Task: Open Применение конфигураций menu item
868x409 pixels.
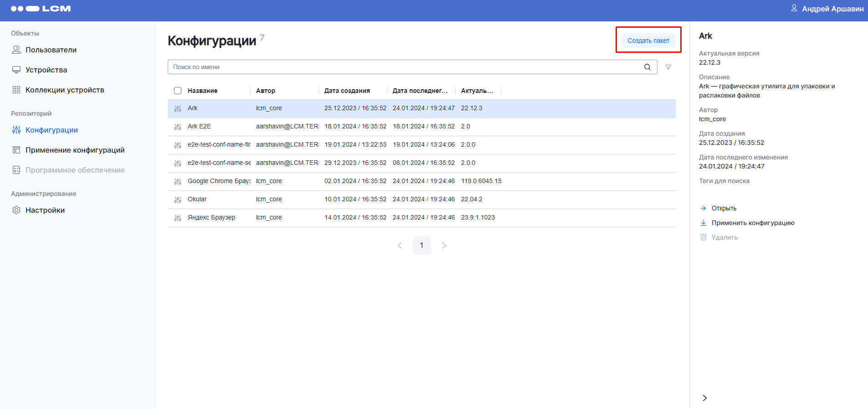Action: click(75, 150)
